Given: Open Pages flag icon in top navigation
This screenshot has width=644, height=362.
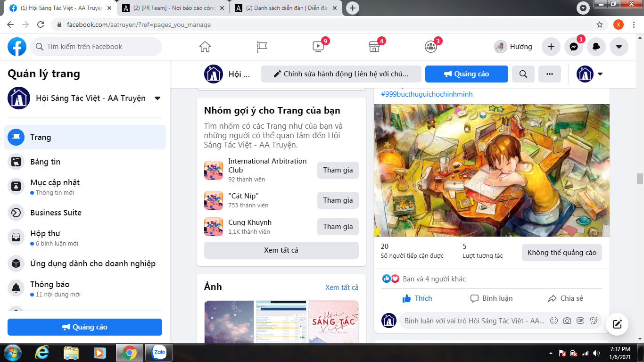Looking at the screenshot, I should 262,47.
